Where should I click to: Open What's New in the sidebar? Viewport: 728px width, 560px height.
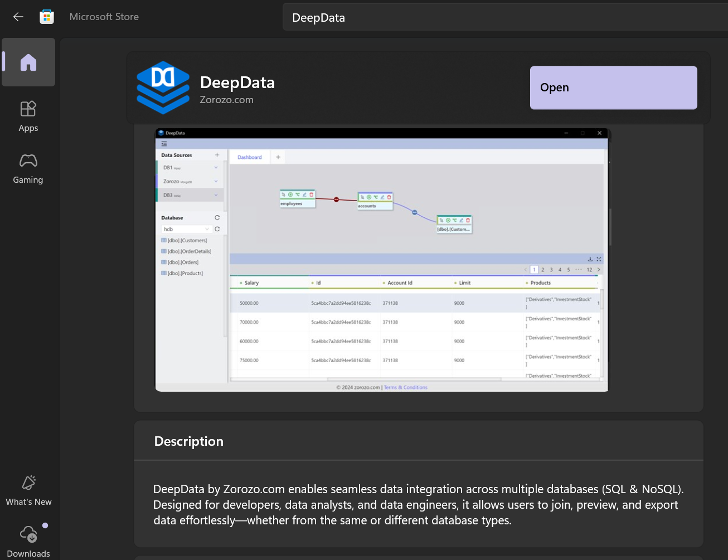(x=28, y=490)
